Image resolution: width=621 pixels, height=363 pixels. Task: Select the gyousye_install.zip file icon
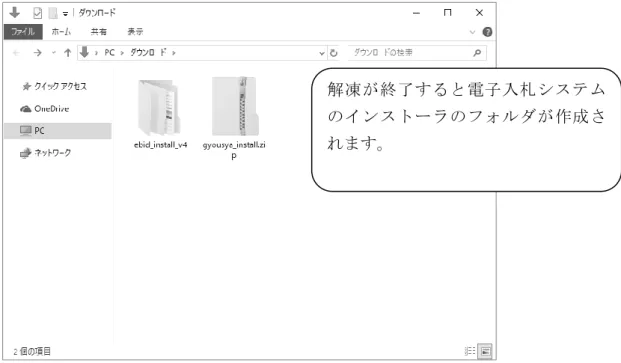pyautogui.click(x=235, y=106)
